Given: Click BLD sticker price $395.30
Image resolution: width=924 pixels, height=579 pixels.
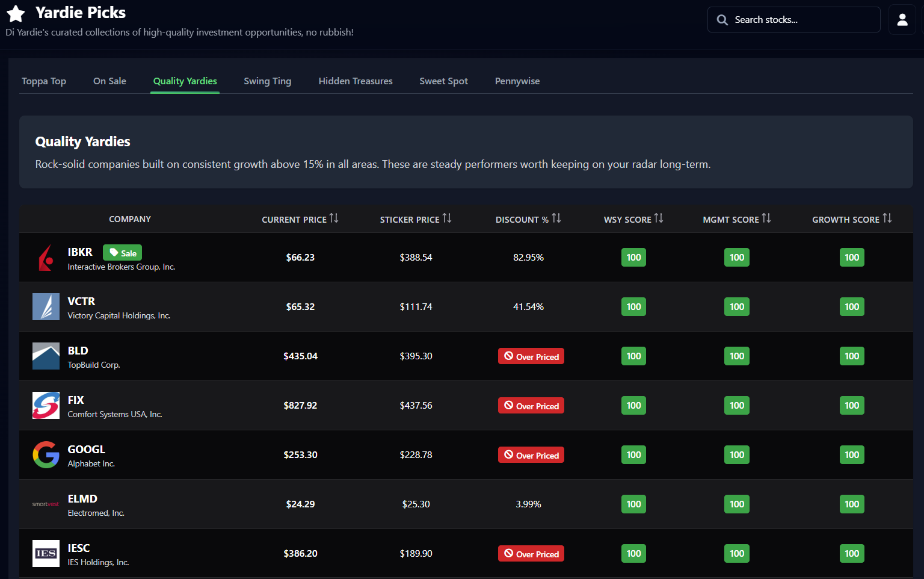Looking at the screenshot, I should click(x=416, y=356).
